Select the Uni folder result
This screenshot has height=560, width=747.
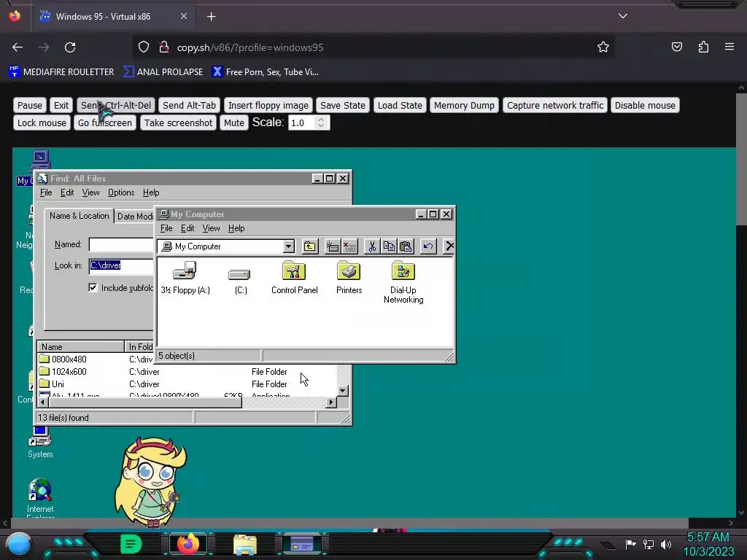(52, 384)
